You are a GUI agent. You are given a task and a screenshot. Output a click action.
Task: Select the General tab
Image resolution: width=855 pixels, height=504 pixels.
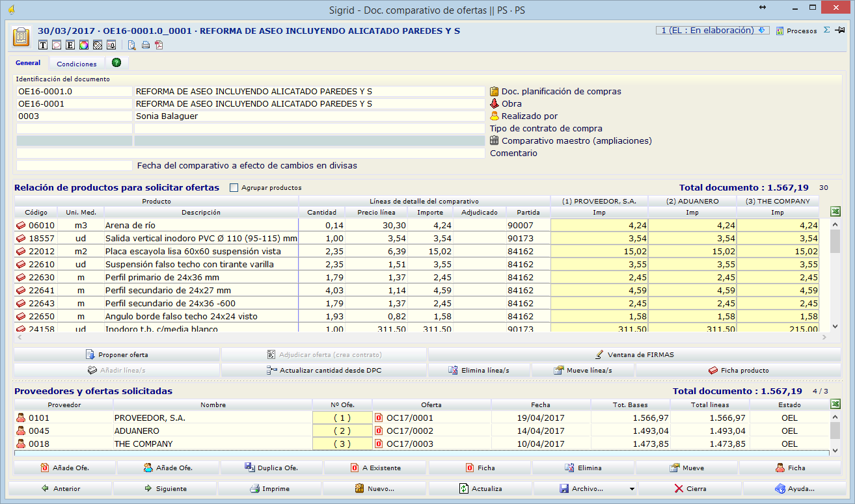[28, 63]
